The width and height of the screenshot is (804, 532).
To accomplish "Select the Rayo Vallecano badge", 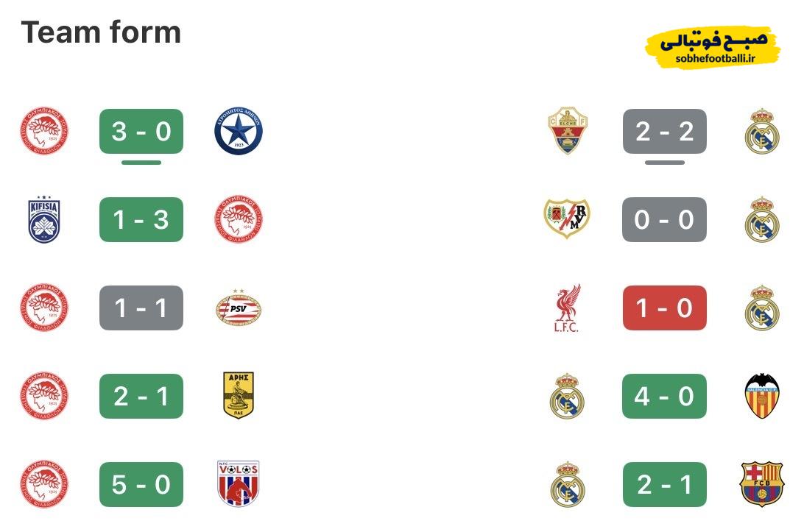I will 567,219.
